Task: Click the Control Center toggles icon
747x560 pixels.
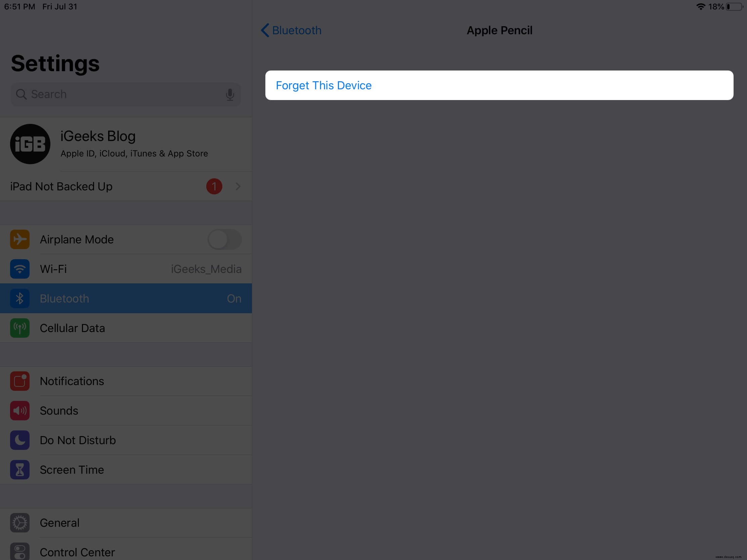Action: pyautogui.click(x=20, y=552)
